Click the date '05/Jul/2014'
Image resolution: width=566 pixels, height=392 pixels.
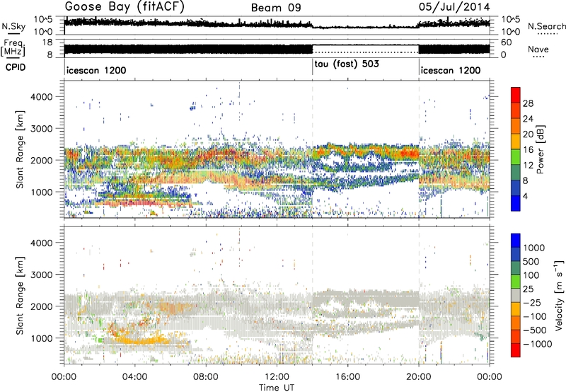pos(454,7)
